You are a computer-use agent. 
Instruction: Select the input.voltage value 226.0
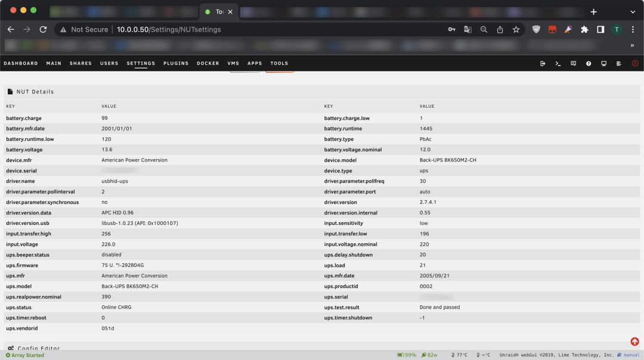109,244
